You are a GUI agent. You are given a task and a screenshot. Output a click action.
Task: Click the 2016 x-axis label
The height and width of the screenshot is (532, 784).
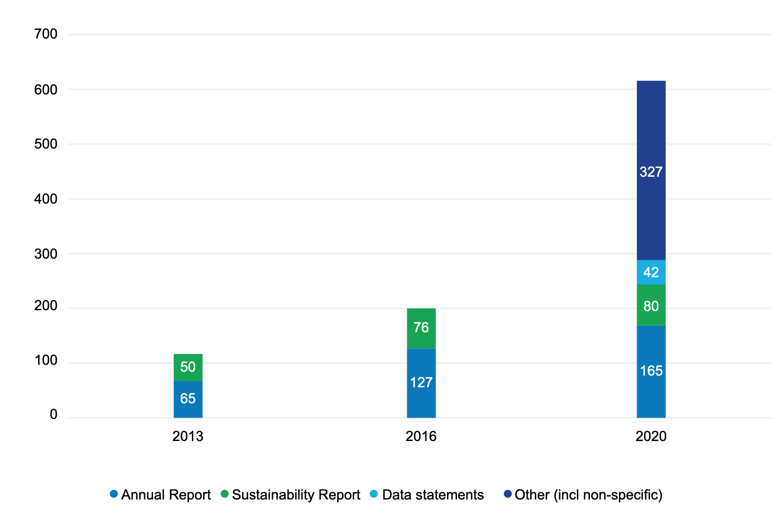pyautogui.click(x=421, y=436)
